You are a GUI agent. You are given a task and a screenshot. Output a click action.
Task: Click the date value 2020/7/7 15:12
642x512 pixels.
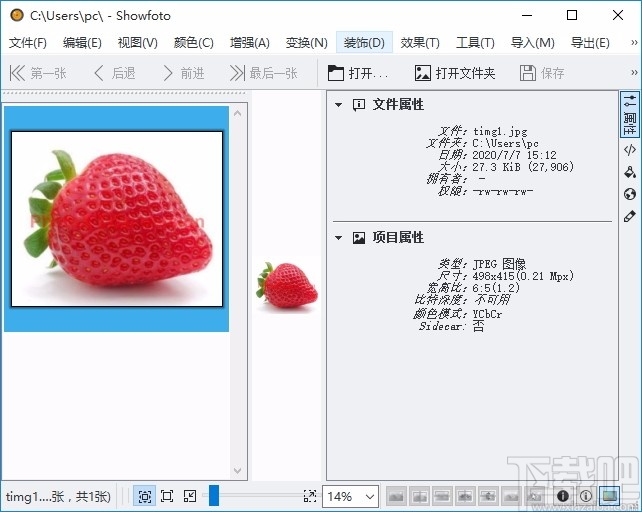coord(514,155)
